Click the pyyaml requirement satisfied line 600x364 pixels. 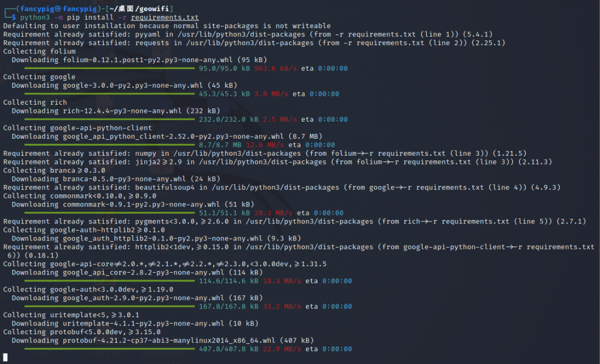(x=248, y=34)
